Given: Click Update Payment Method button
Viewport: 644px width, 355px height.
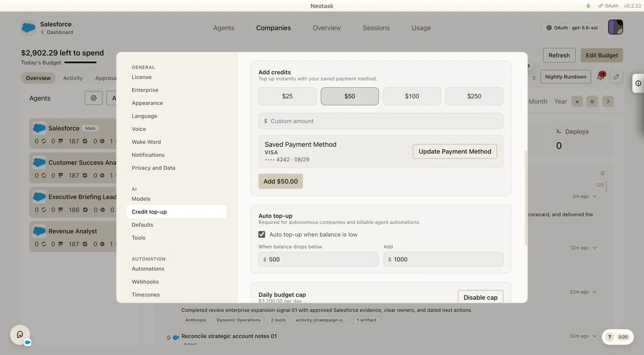Looking at the screenshot, I should tap(455, 152).
